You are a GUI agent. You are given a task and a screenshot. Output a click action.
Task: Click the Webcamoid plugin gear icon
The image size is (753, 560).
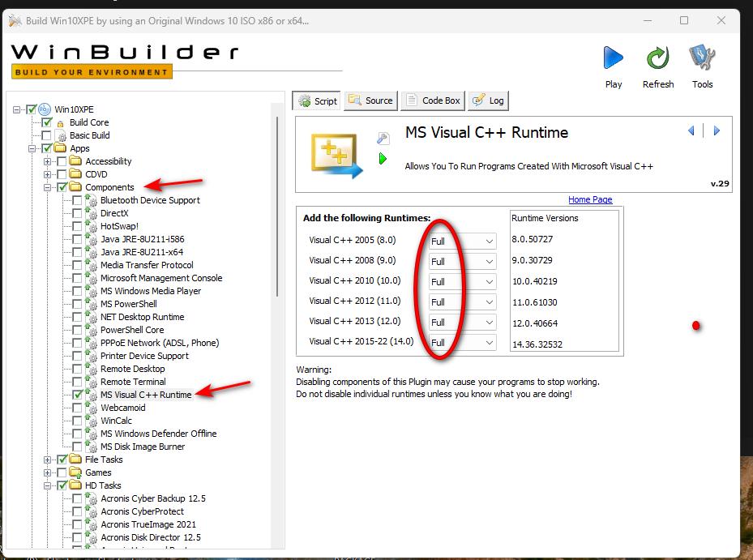[x=92, y=408]
